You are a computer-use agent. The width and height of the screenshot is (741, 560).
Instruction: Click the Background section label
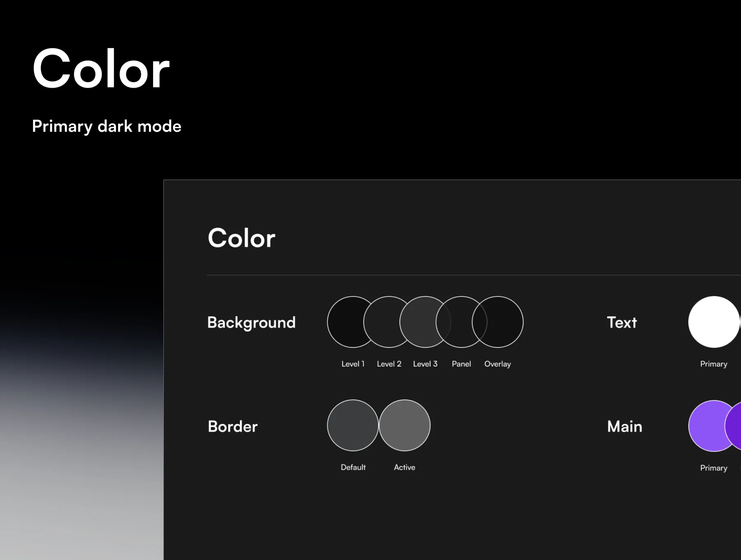[252, 323]
